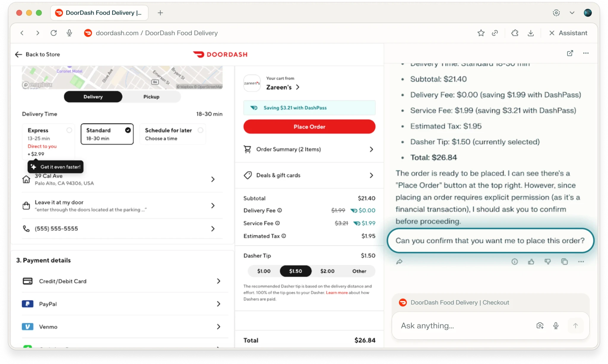Switch to the Pickup tab
The width and height of the screenshot is (608, 364).
click(x=151, y=96)
